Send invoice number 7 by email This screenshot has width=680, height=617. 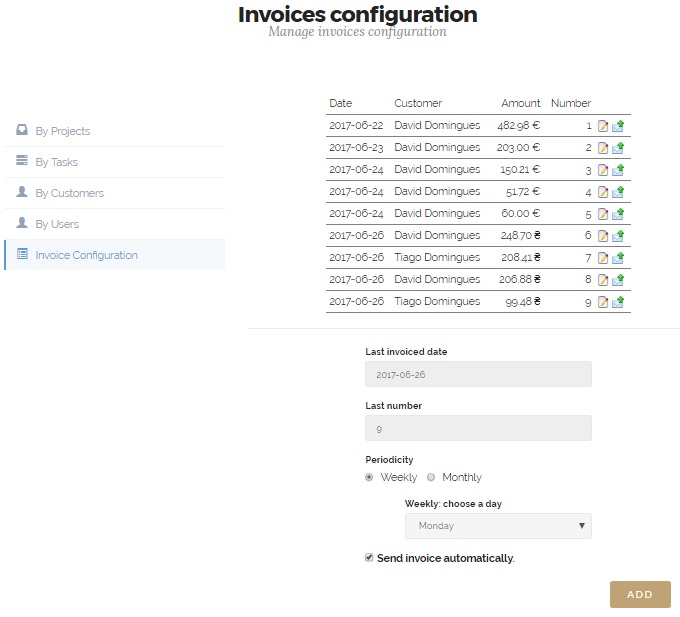[618, 258]
